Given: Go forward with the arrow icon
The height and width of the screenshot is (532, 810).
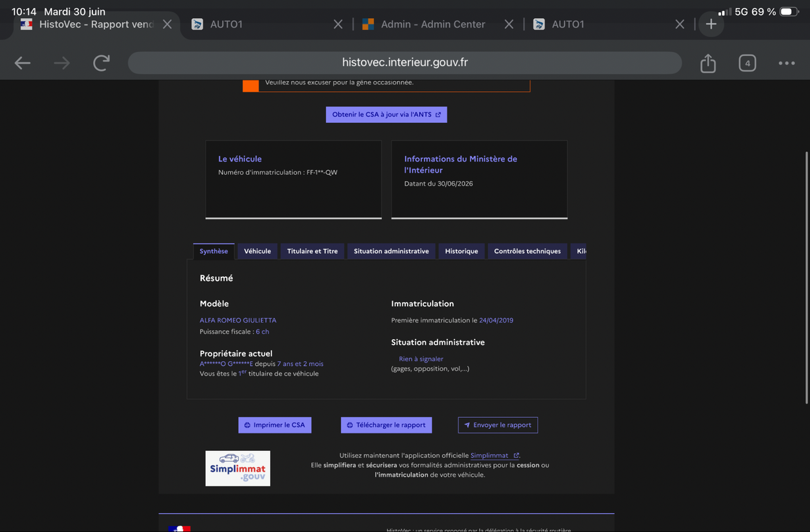Looking at the screenshot, I should click(61, 63).
